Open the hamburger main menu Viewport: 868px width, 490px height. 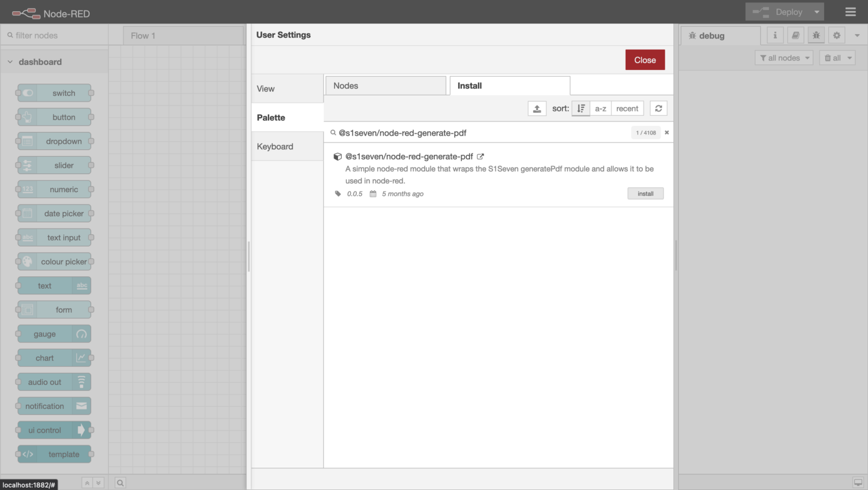click(x=850, y=12)
